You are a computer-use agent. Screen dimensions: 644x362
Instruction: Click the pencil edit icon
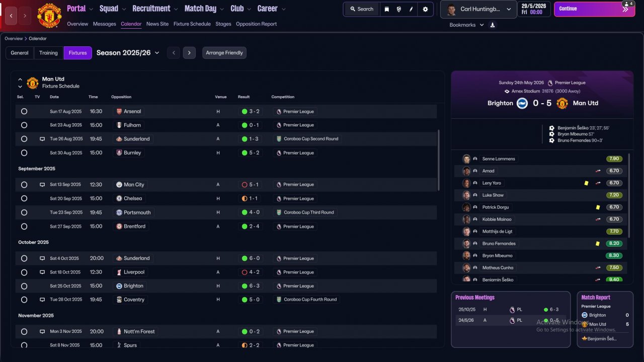[x=412, y=9]
